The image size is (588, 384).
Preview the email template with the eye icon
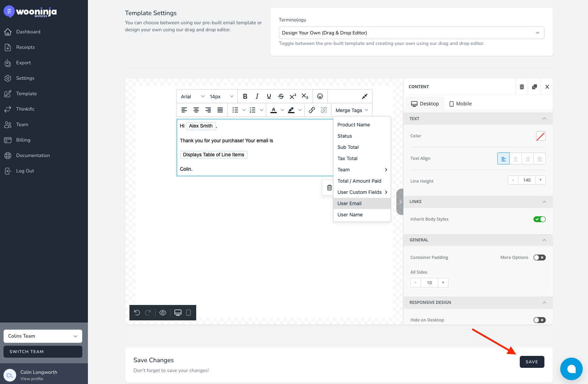point(163,313)
